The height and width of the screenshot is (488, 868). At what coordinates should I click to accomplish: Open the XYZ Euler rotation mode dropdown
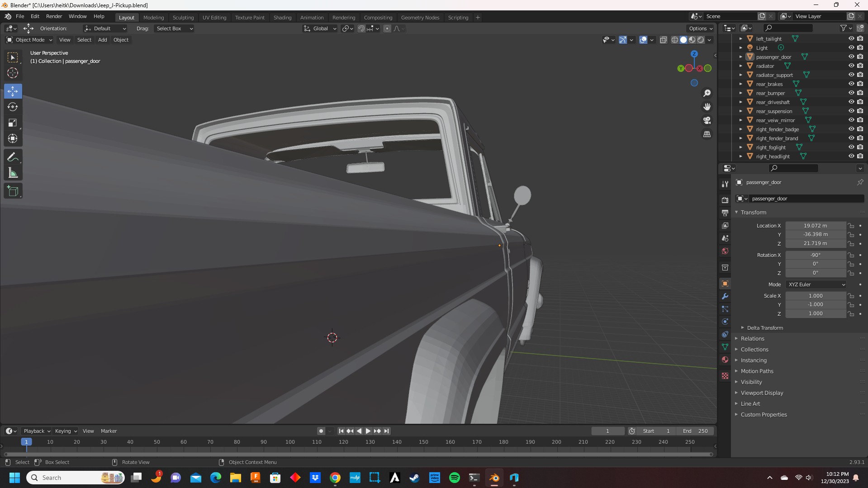click(816, 284)
